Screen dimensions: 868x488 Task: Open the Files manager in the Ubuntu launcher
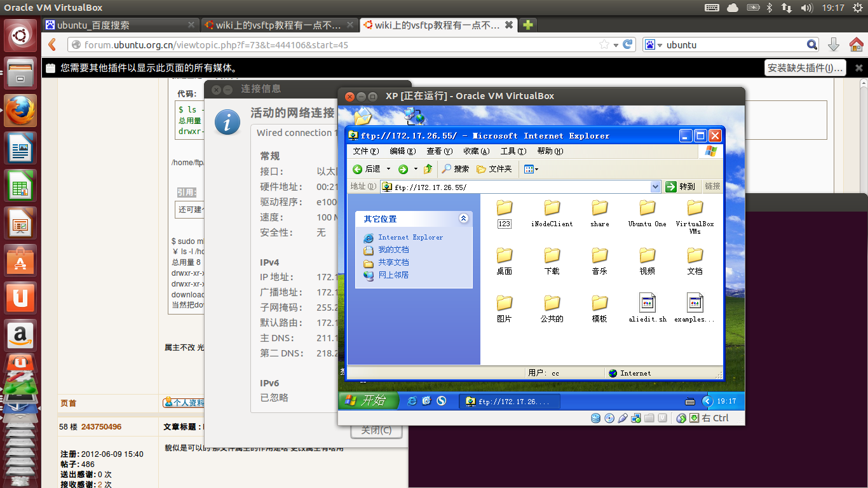20,74
